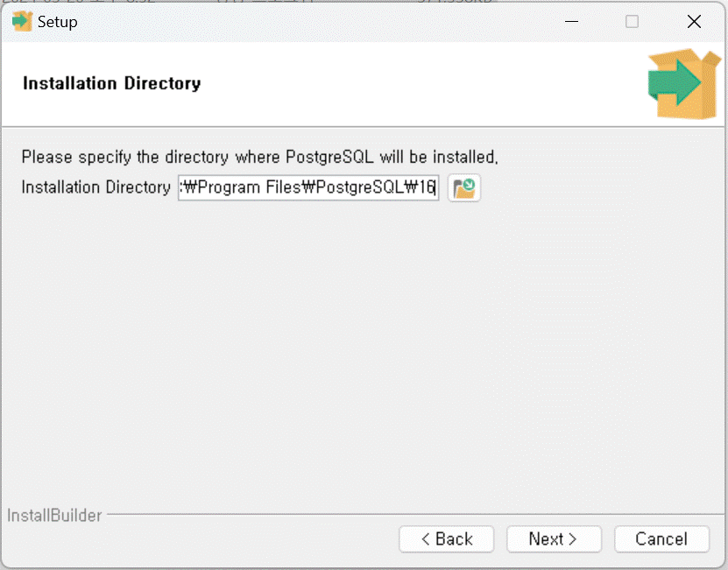This screenshot has height=570, width=728.
Task: Return to the previous step with Back
Action: pos(446,538)
